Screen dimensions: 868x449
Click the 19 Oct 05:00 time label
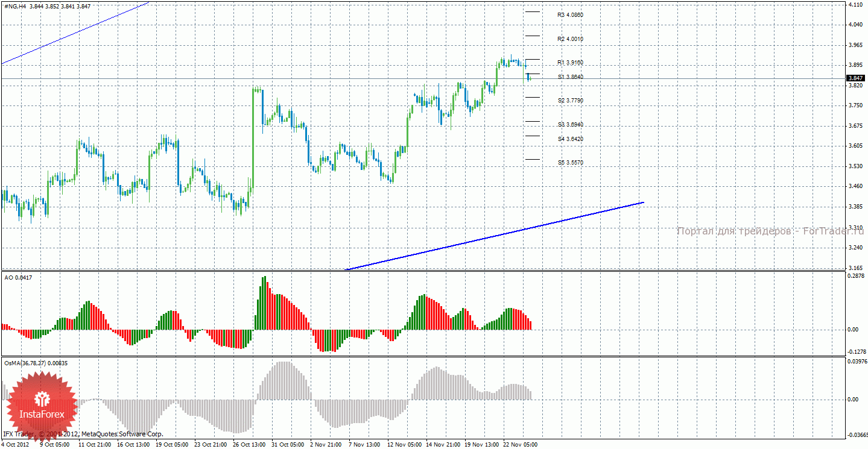coord(172,445)
